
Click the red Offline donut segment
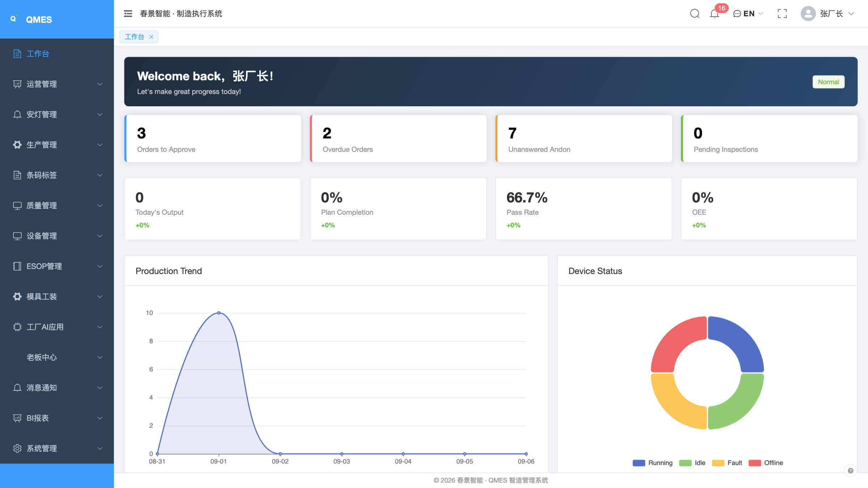[x=673, y=339]
